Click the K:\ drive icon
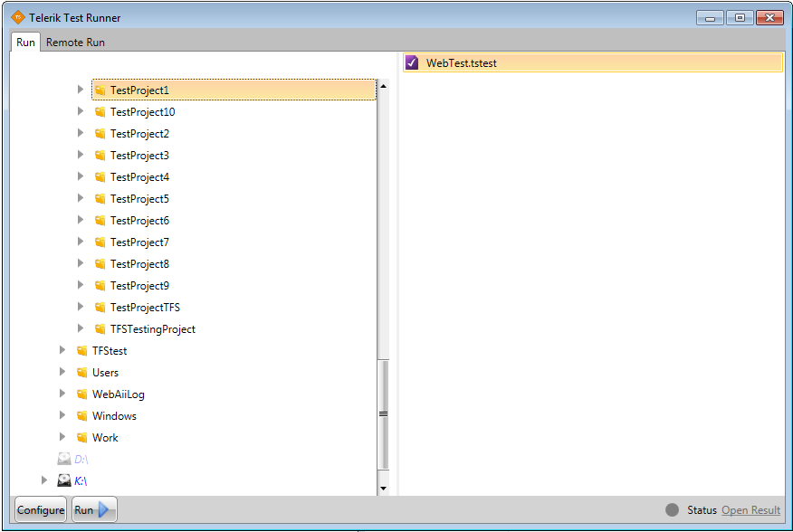This screenshot has width=793, height=532. tap(63, 480)
